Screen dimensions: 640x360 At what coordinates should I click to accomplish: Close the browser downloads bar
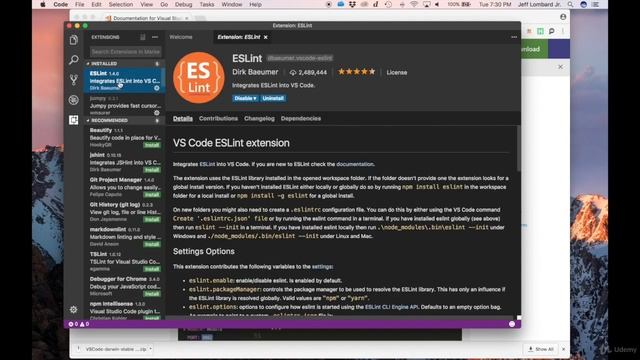coord(564,349)
